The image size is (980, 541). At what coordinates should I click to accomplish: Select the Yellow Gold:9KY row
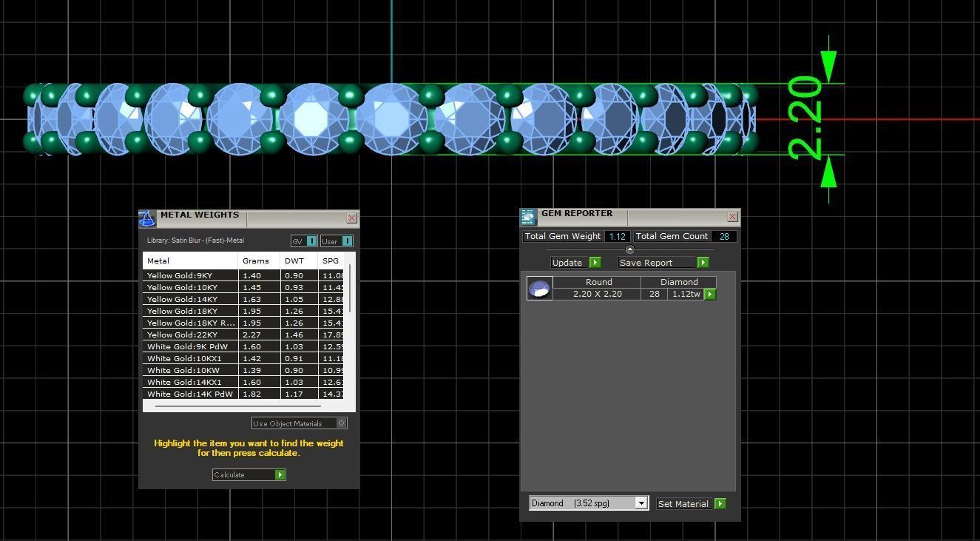tap(243, 275)
